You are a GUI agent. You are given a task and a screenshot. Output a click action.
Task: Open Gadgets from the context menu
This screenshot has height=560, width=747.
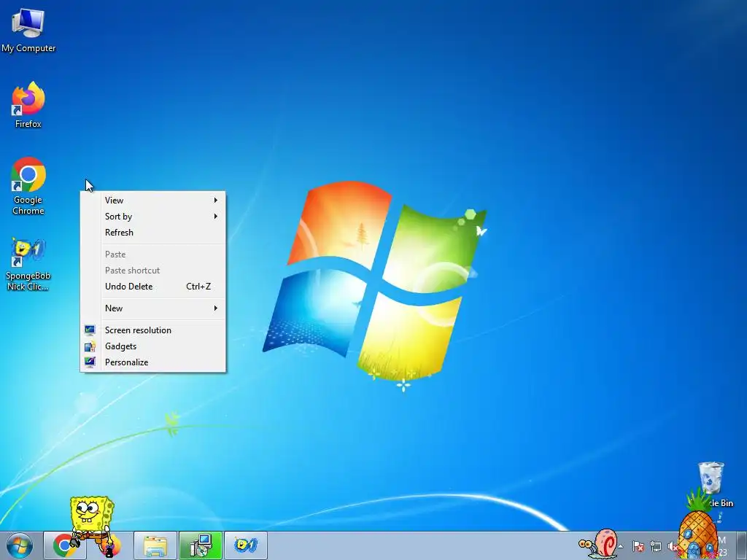pos(152,346)
